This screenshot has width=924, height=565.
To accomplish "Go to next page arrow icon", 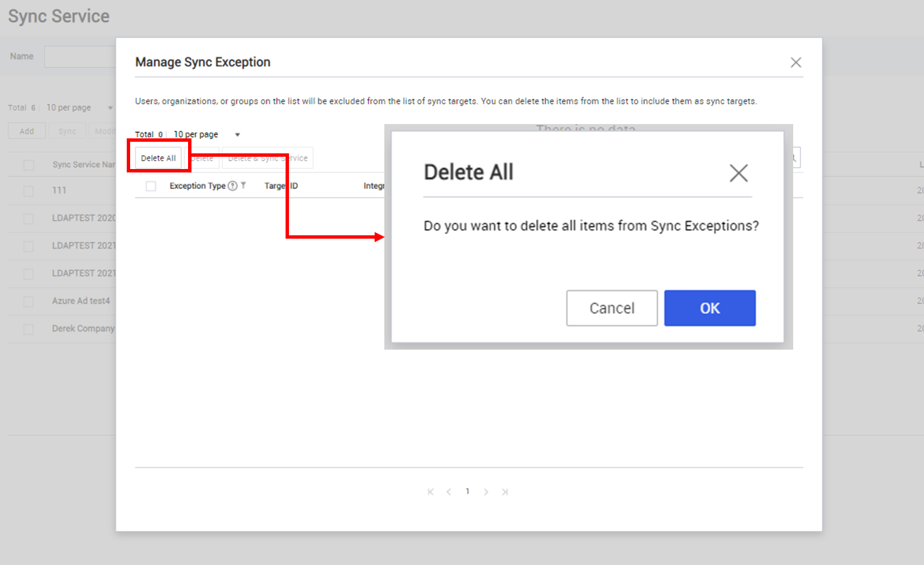I will click(x=486, y=492).
